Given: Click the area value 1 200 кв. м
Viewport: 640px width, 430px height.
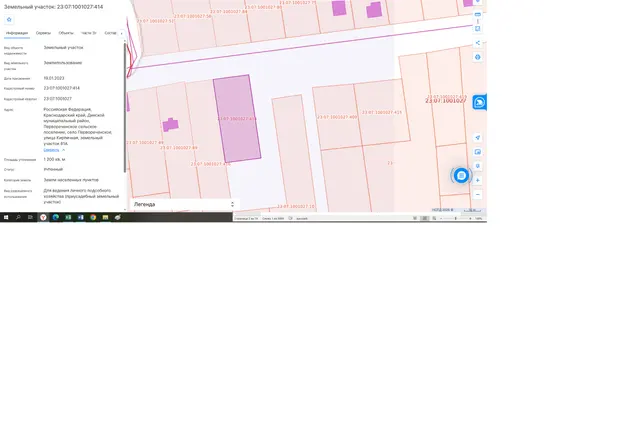Looking at the screenshot, I should (x=54, y=160).
